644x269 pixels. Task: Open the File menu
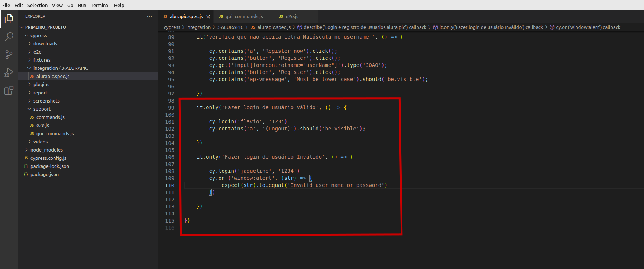click(6, 5)
